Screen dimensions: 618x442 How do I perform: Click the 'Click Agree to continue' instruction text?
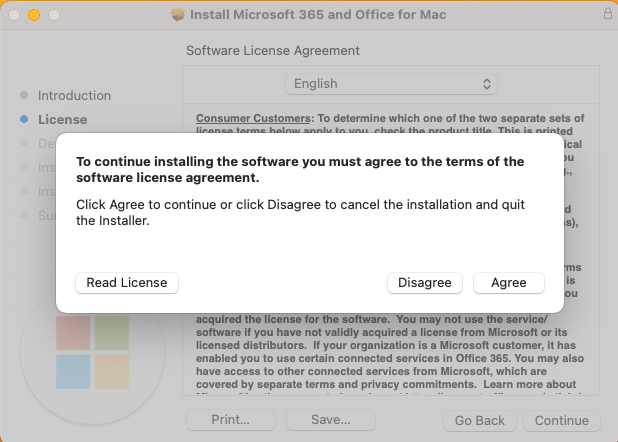click(300, 213)
